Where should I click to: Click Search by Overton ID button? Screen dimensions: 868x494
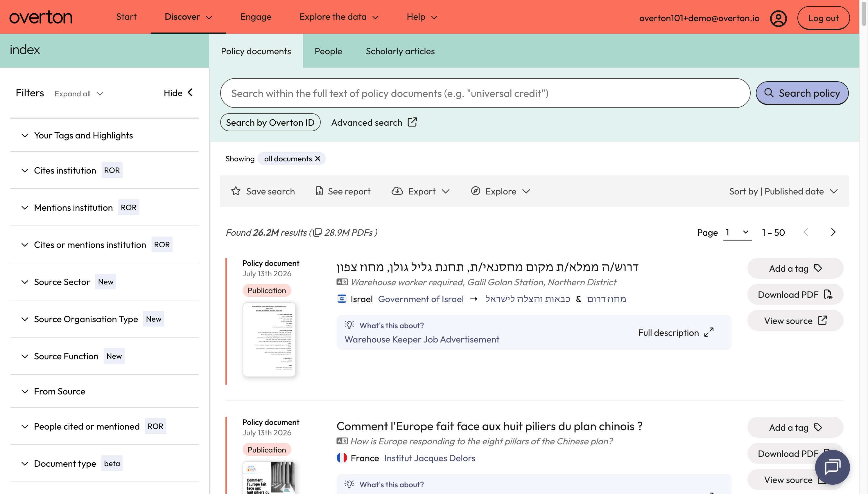click(x=270, y=122)
